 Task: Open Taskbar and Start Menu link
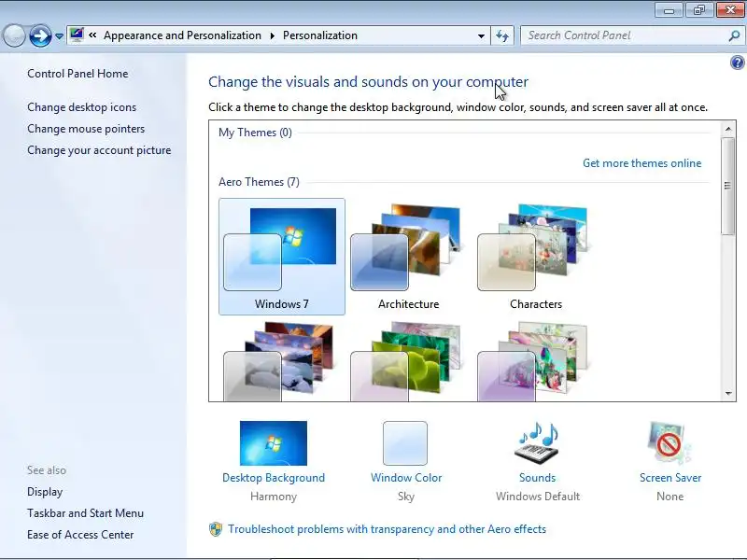tap(85, 513)
